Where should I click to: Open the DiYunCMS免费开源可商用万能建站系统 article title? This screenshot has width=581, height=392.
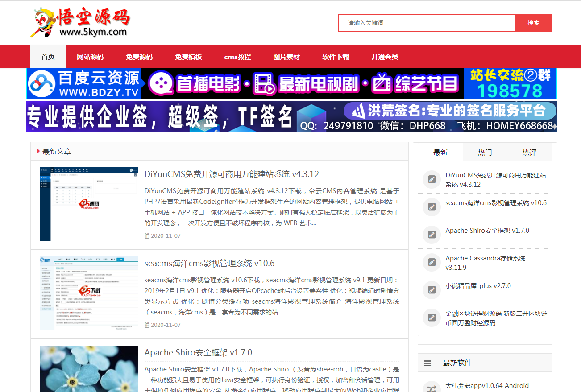pyautogui.click(x=232, y=174)
